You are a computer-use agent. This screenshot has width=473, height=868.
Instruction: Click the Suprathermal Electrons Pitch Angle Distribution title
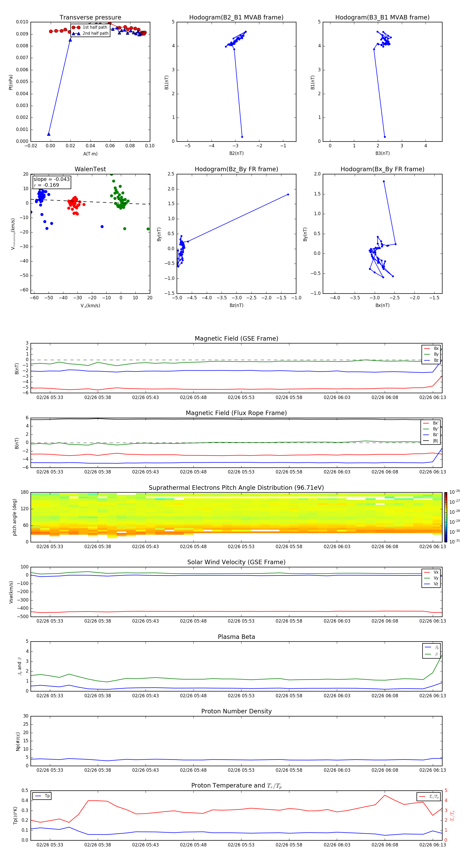click(x=236, y=488)
